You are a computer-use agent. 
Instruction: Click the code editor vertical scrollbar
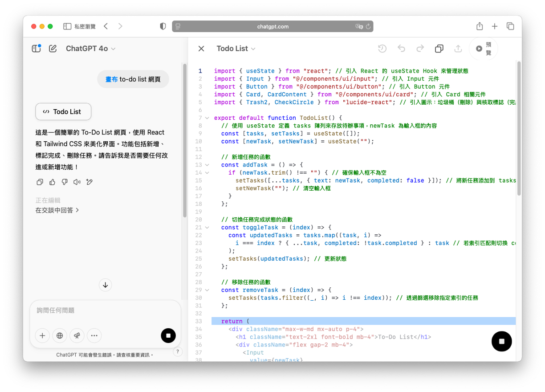519,129
